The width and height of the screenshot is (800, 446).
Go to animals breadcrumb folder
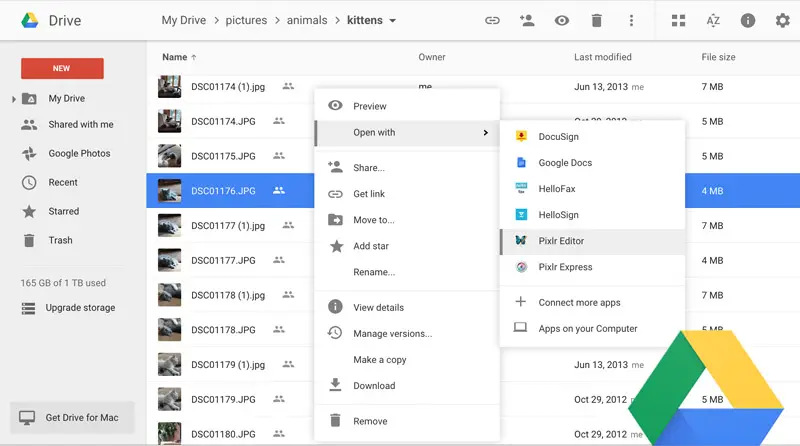tap(307, 20)
